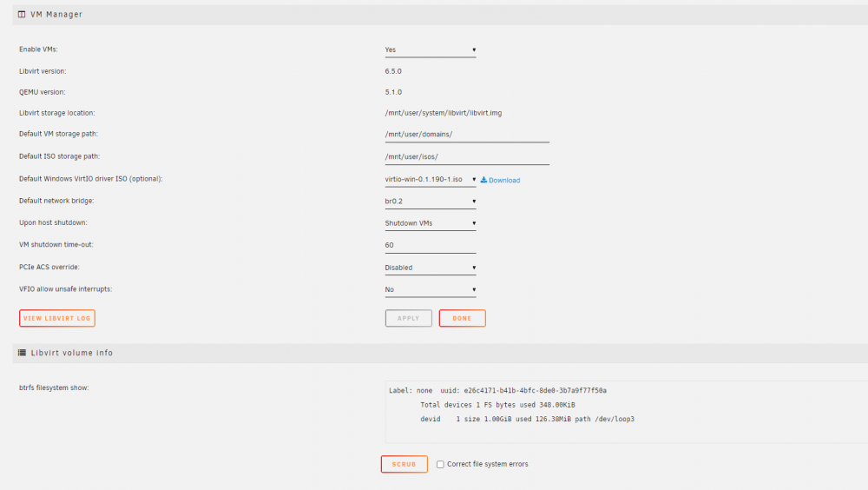Click the 'Libvirt version:' label
This screenshot has width=868, height=490.
(x=43, y=71)
